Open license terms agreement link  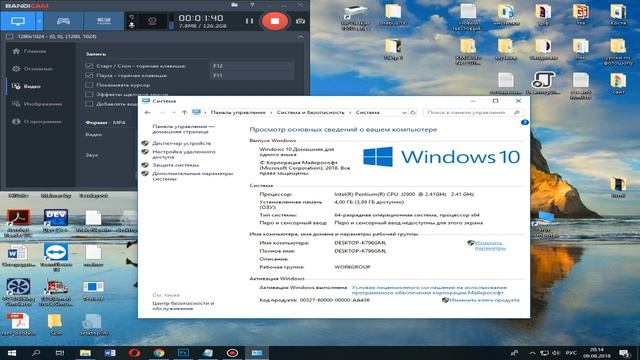(x=429, y=290)
